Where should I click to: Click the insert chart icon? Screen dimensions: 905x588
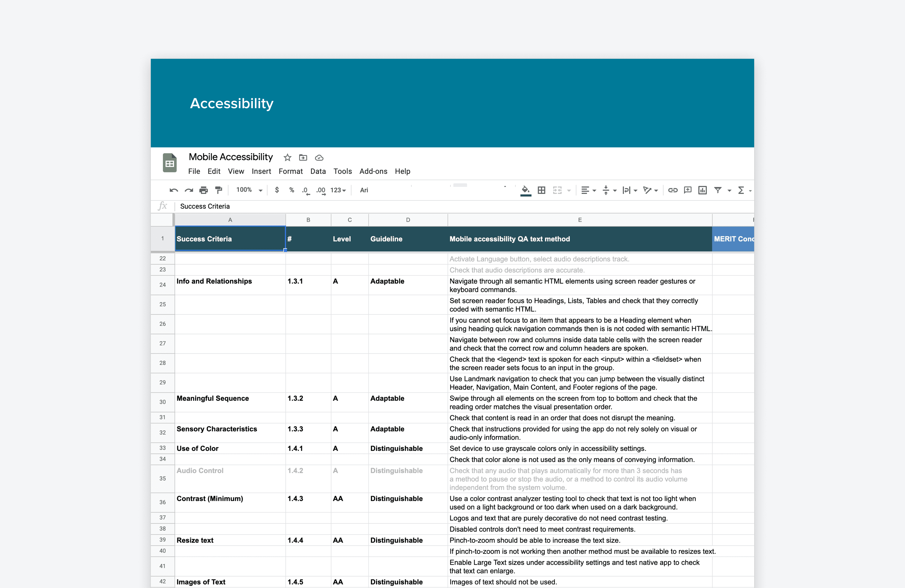pyautogui.click(x=702, y=190)
